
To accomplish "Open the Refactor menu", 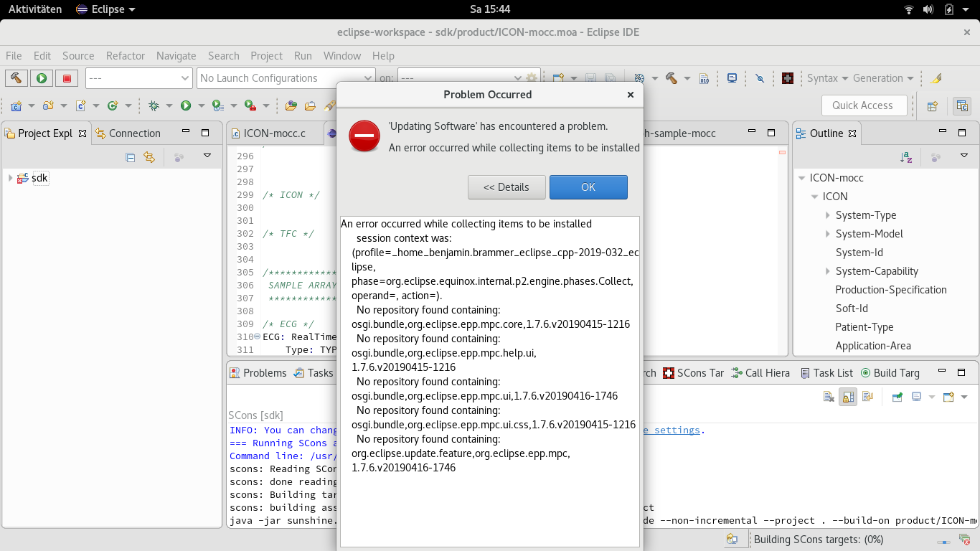I will coord(126,56).
